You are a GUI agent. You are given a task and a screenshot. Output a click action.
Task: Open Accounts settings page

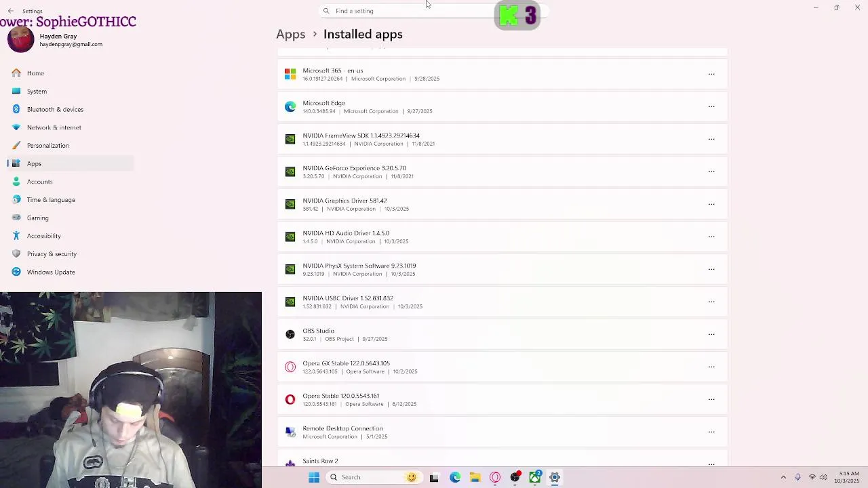tap(71, 182)
